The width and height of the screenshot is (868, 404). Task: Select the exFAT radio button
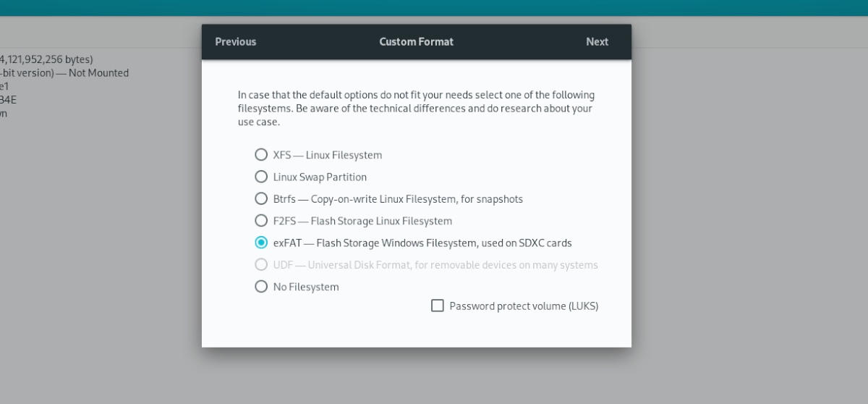261,243
